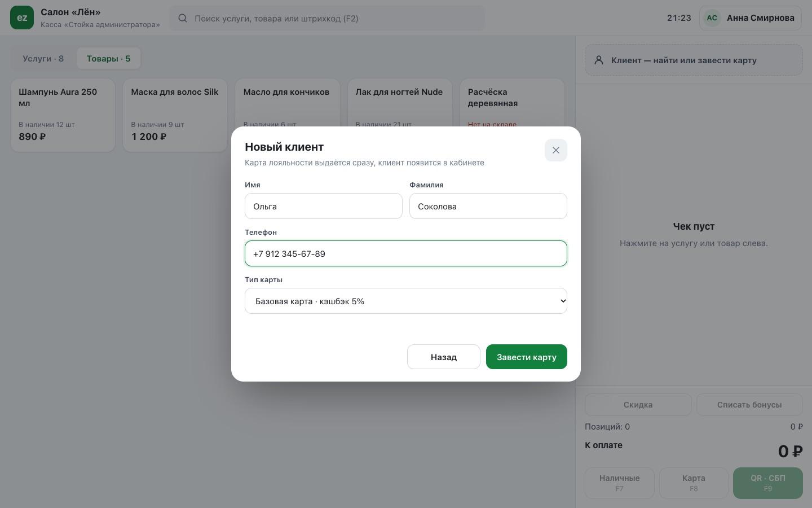Image resolution: width=812 pixels, height=508 pixels.
Task: Click the service and product search field
Action: click(x=327, y=18)
